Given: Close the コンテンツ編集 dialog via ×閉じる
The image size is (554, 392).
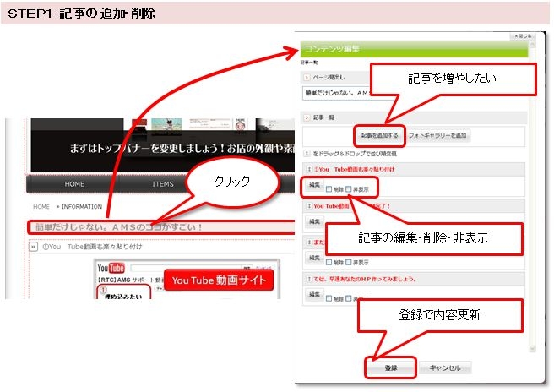Looking at the screenshot, I should coord(523,36).
